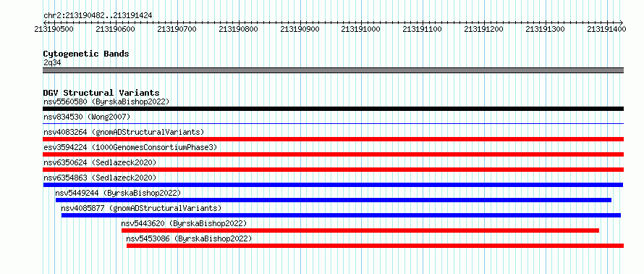Select the red nsv5453086 variant bar

pos(375,246)
